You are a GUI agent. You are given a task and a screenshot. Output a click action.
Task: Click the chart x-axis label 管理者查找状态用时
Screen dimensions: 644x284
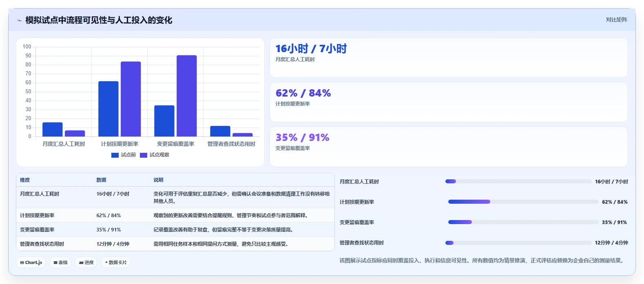pyautogui.click(x=231, y=144)
